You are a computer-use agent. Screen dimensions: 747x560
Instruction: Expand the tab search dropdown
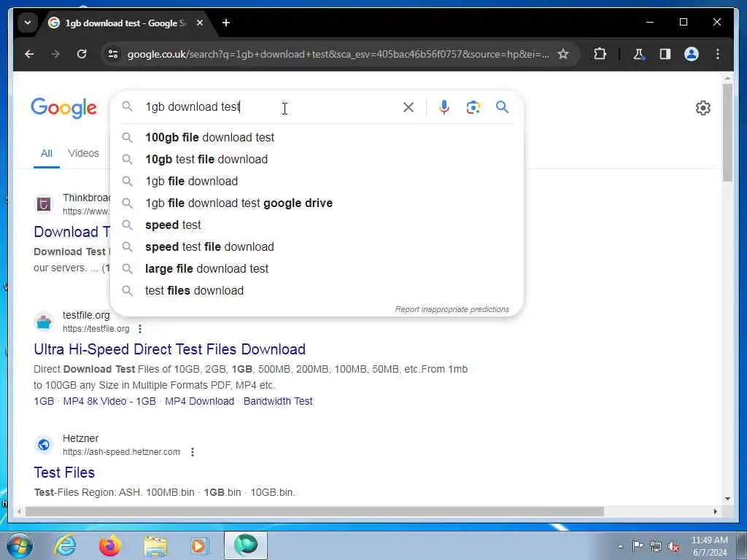[x=28, y=23]
